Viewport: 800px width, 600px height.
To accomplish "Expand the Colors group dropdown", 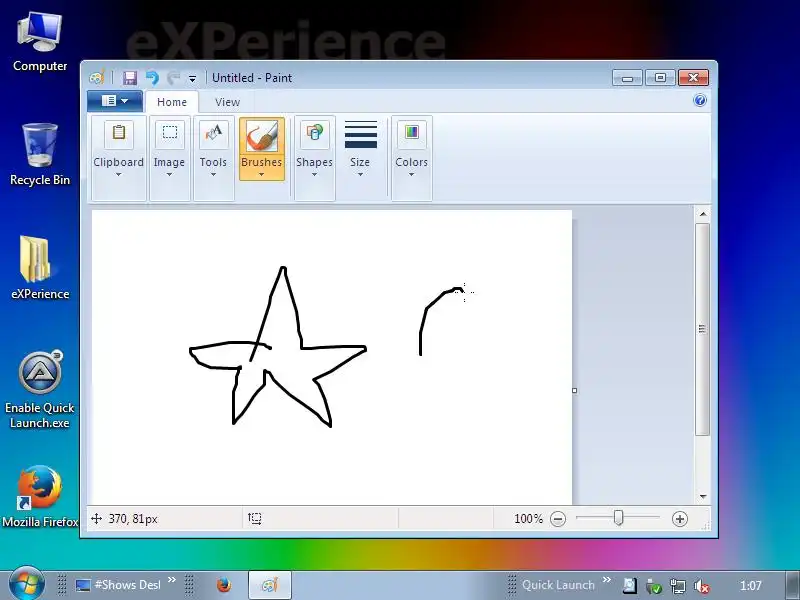I will click(412, 174).
